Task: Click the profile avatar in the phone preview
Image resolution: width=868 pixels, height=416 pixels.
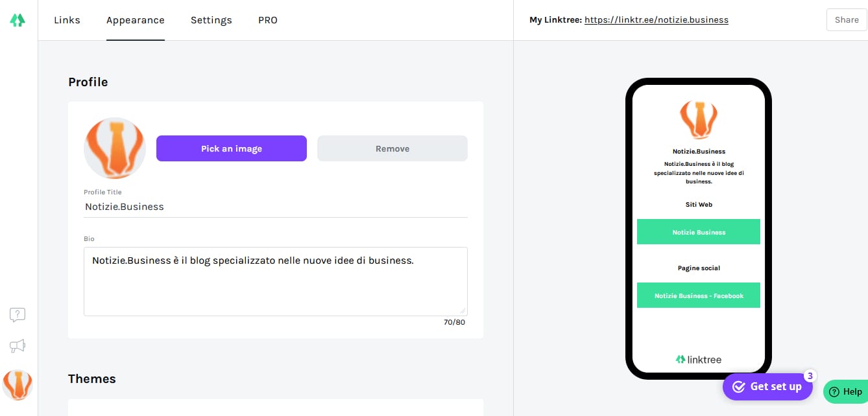Action: point(698,119)
